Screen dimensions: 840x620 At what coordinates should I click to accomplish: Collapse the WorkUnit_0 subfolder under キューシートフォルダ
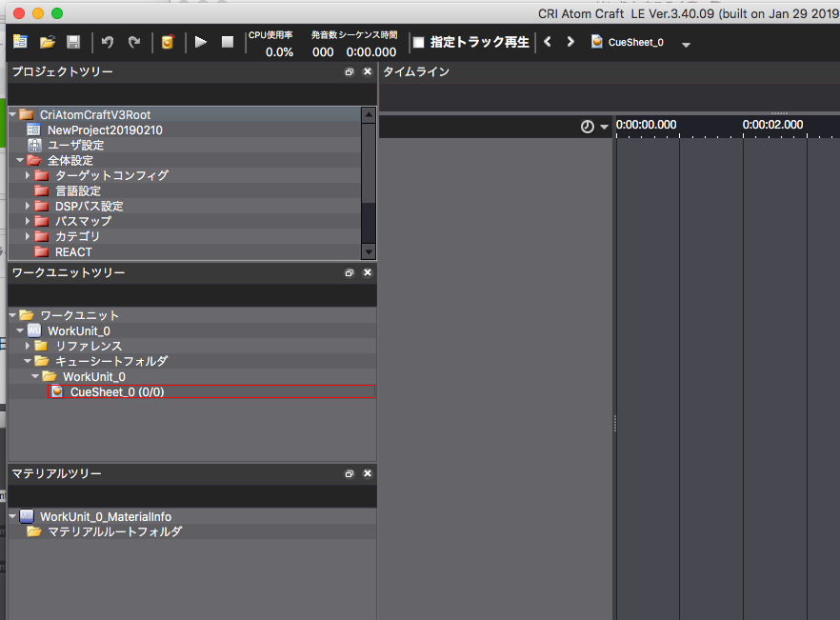point(35,376)
